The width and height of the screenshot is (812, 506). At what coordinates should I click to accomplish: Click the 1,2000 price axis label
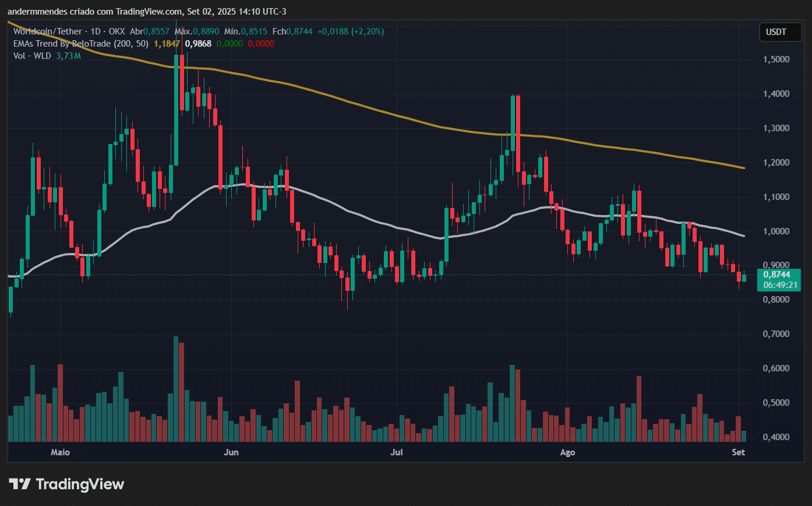(776, 163)
